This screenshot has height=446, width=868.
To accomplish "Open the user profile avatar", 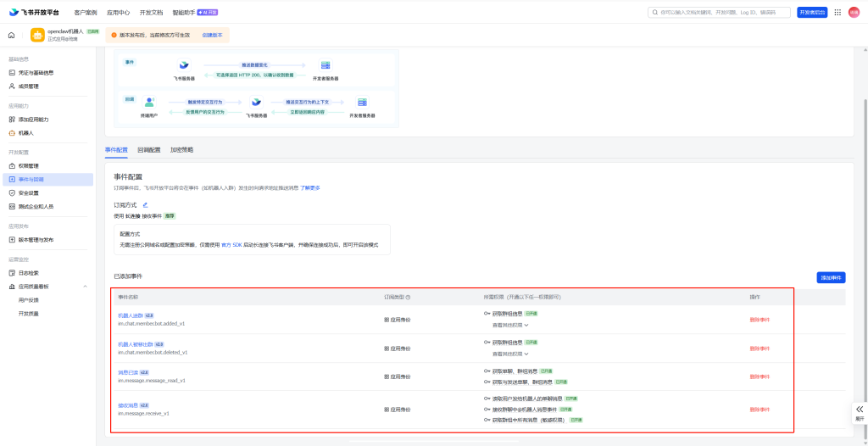I will pyautogui.click(x=854, y=12).
